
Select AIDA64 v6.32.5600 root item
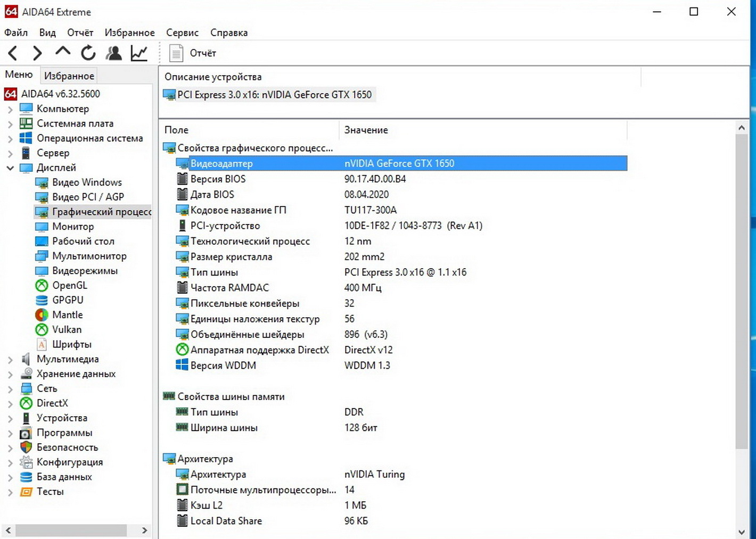pos(52,94)
